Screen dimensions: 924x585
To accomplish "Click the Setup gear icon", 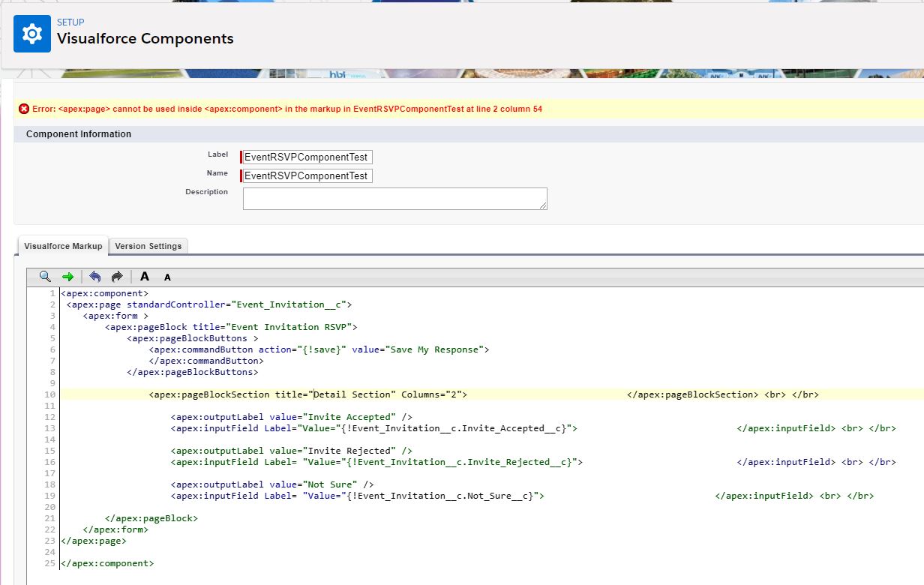I will [x=31, y=34].
